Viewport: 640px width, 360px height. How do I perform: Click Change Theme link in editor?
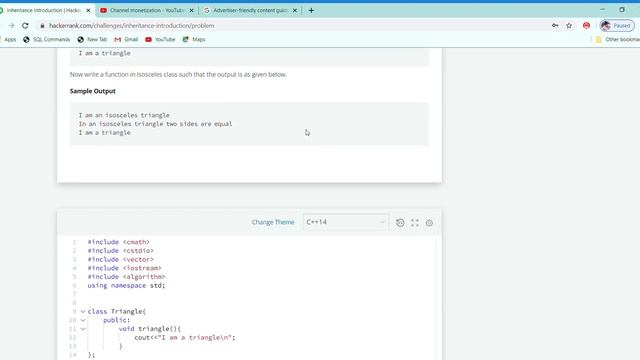pos(273,222)
